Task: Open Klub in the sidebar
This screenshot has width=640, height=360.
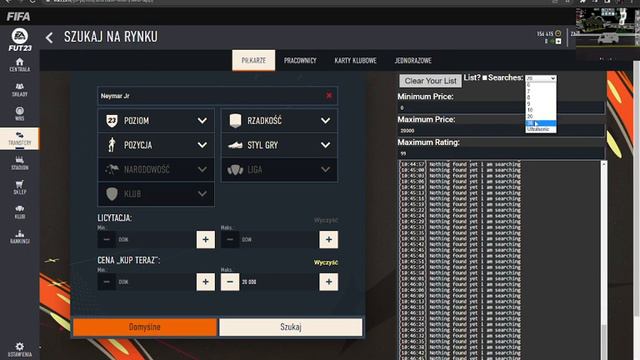Action: coord(20,212)
